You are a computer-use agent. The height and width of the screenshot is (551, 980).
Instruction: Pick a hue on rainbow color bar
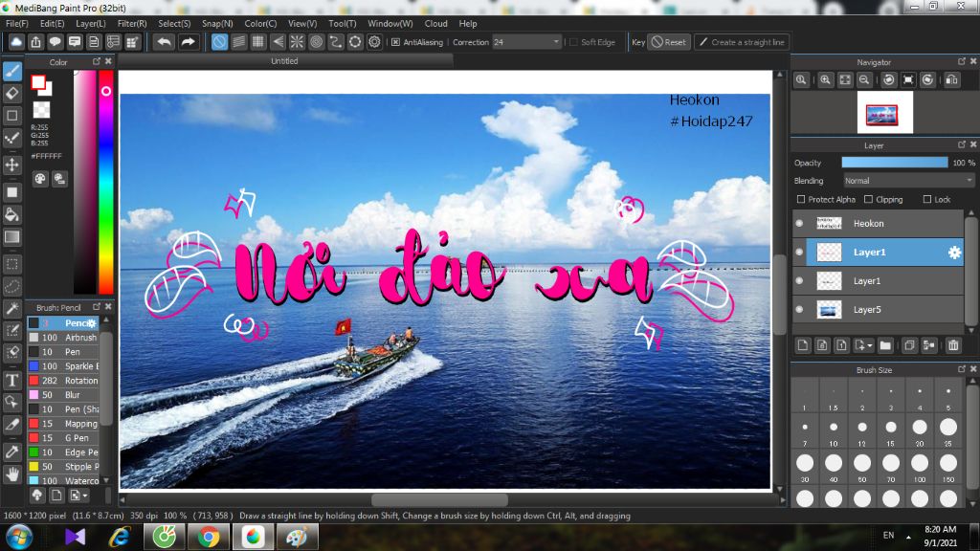point(106,181)
